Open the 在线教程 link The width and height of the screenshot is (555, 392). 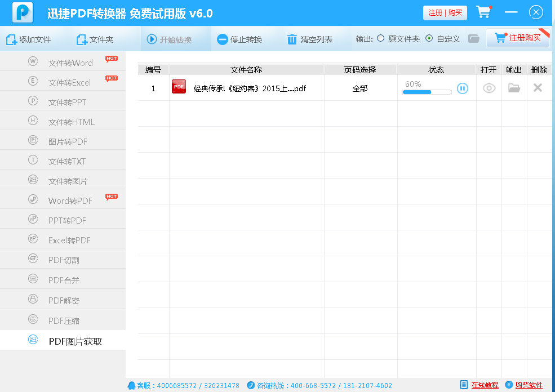click(485, 385)
